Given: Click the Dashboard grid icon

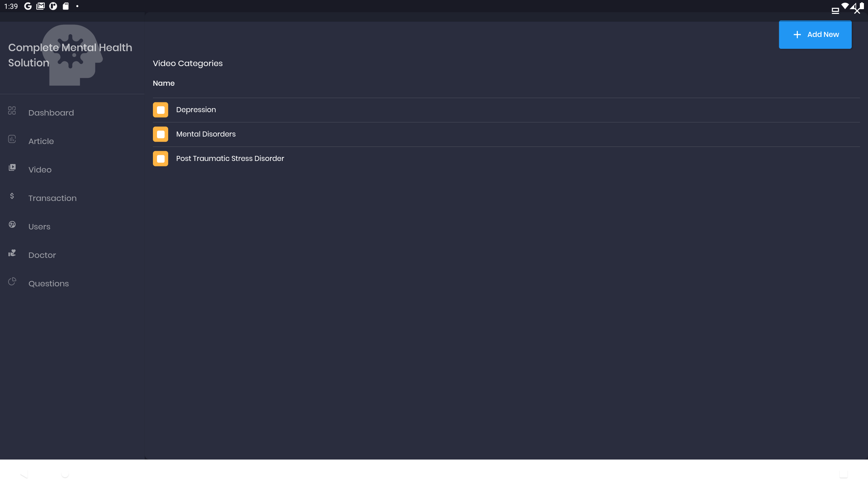Looking at the screenshot, I should point(12,110).
